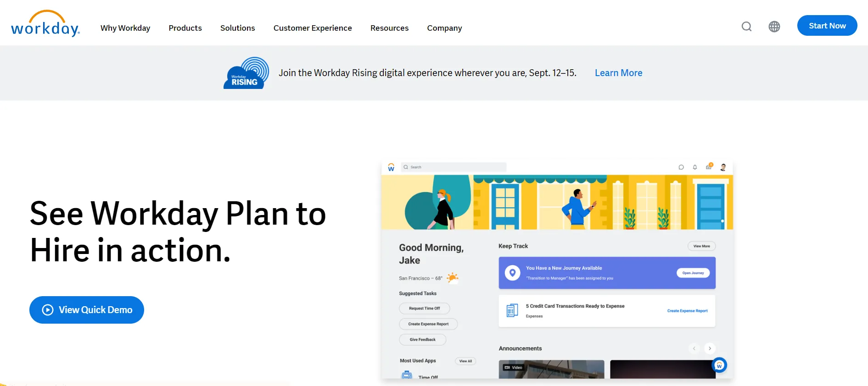Image resolution: width=868 pixels, height=386 pixels.
Task: Click the Create Expense Report task pill
Action: tap(429, 324)
